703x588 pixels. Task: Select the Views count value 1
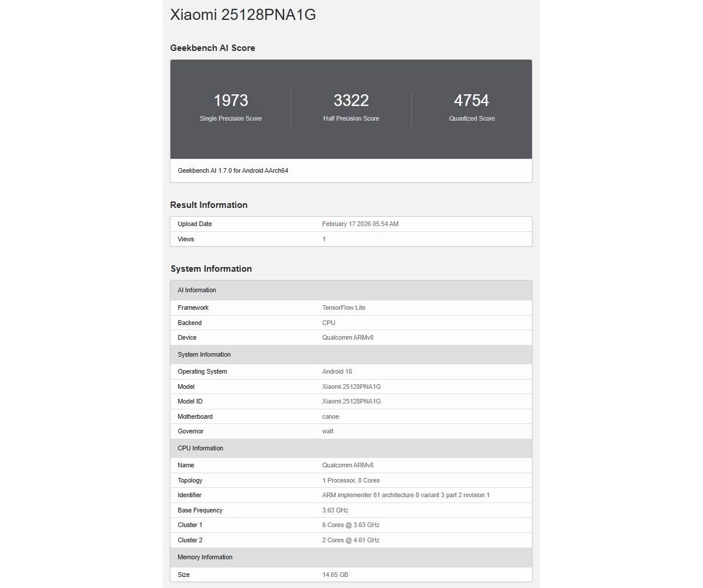point(324,239)
